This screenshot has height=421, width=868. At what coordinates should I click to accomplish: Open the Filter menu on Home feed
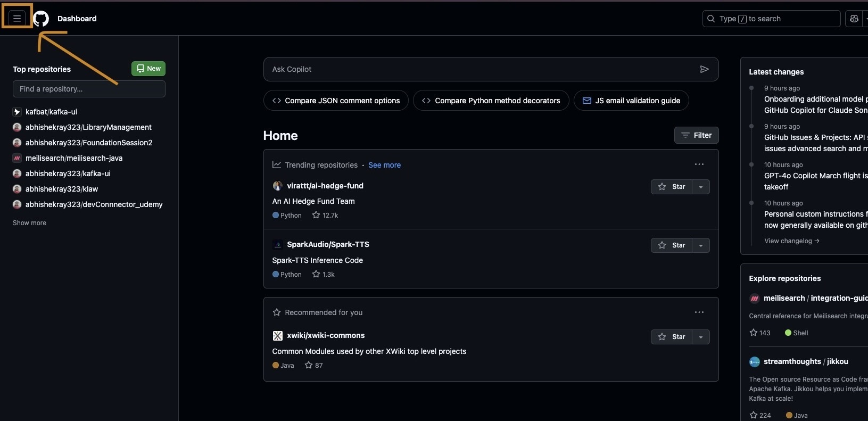pos(697,135)
